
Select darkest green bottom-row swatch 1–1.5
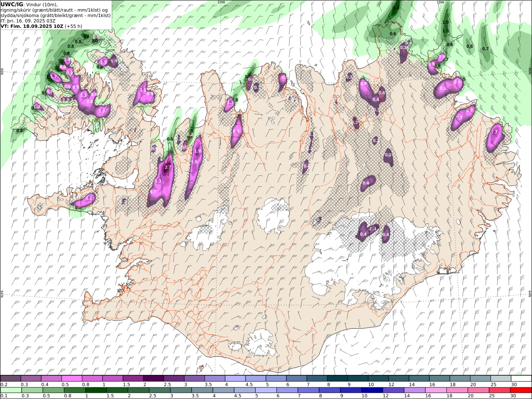[x=96, y=390]
